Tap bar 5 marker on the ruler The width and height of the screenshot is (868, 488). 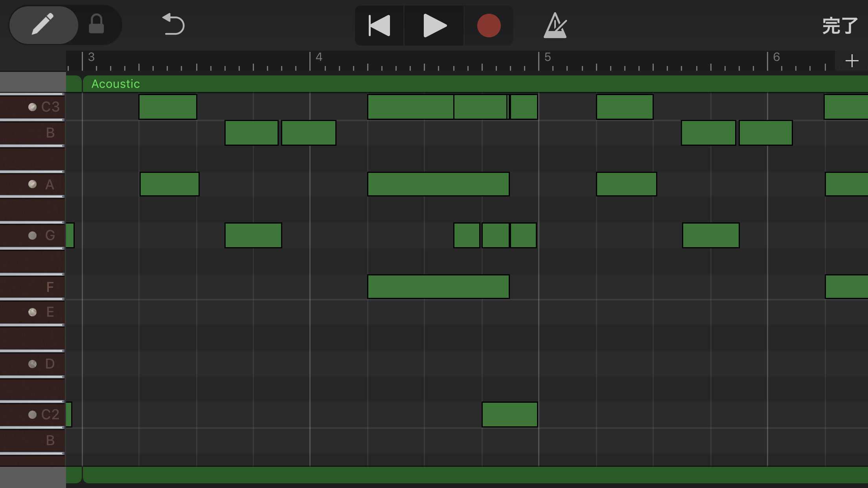tap(548, 57)
